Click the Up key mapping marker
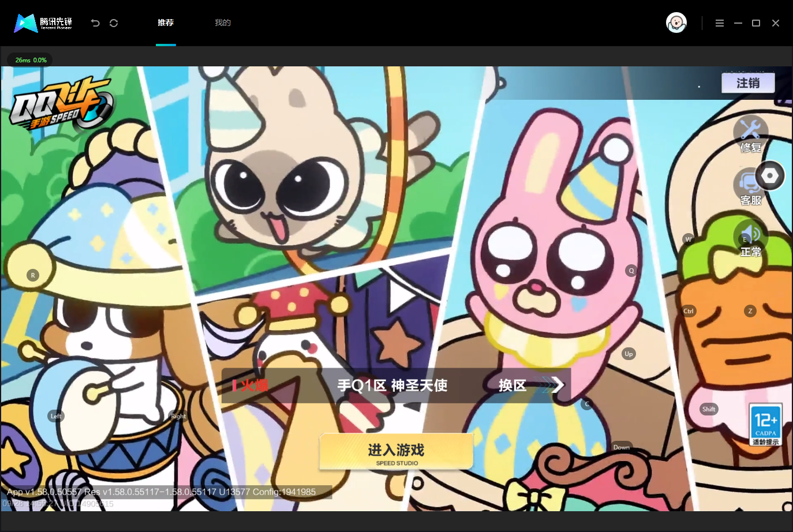Viewport: 793px width, 532px height. 629,354
